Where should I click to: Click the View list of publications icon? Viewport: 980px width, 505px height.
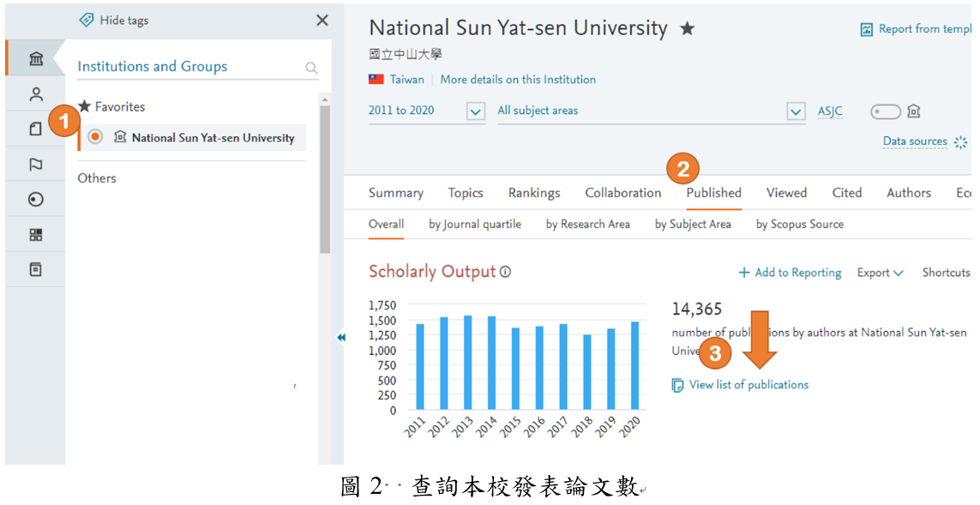coord(677,385)
